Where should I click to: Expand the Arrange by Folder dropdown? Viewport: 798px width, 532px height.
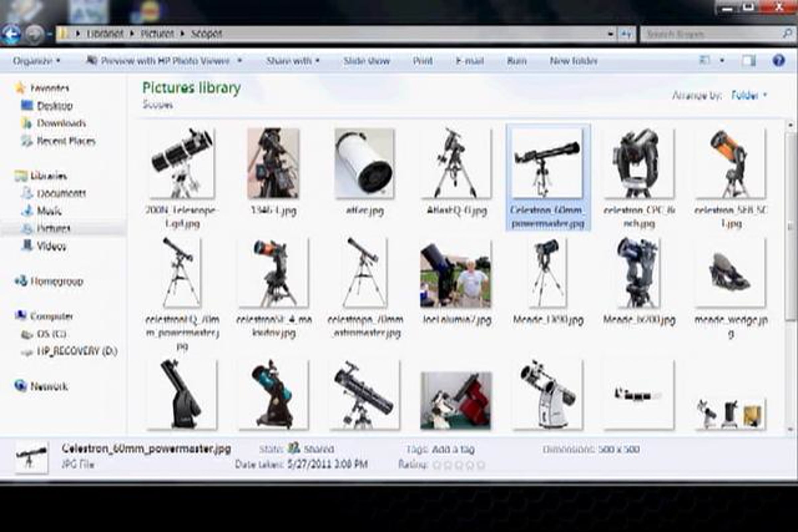(749, 96)
